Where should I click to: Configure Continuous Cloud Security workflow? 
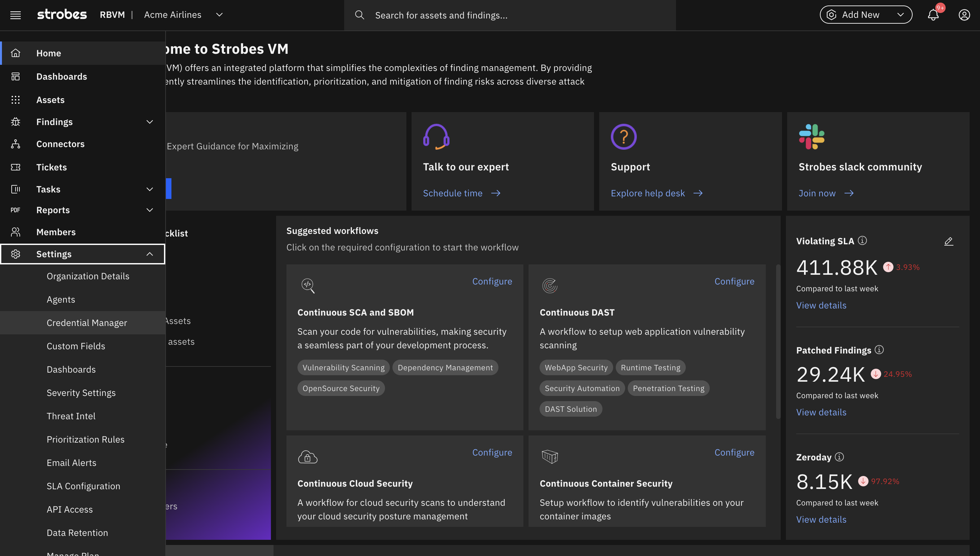click(492, 452)
